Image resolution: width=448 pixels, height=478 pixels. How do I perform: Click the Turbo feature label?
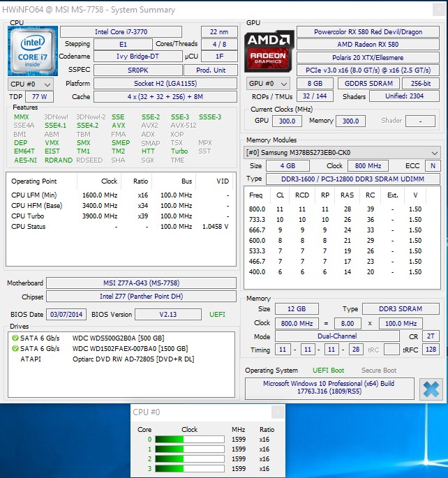179,151
